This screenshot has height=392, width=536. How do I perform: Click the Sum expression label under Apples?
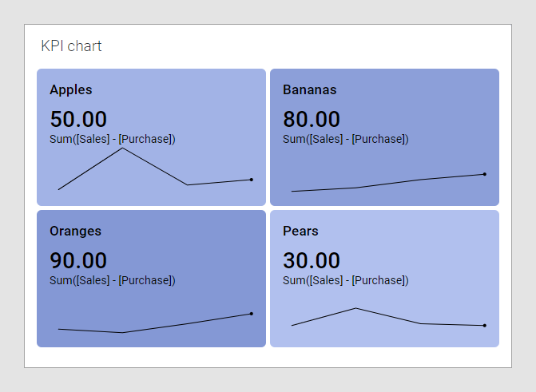pos(113,139)
